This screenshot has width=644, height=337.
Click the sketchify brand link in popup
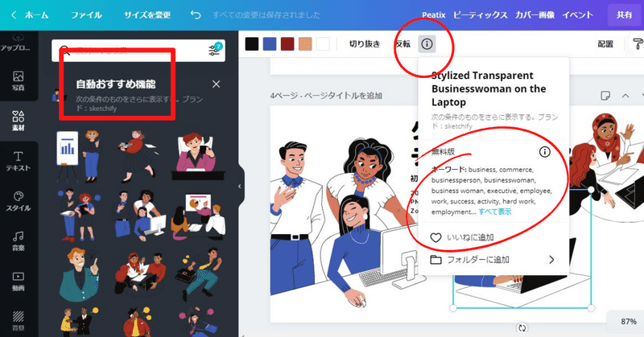coord(458,126)
